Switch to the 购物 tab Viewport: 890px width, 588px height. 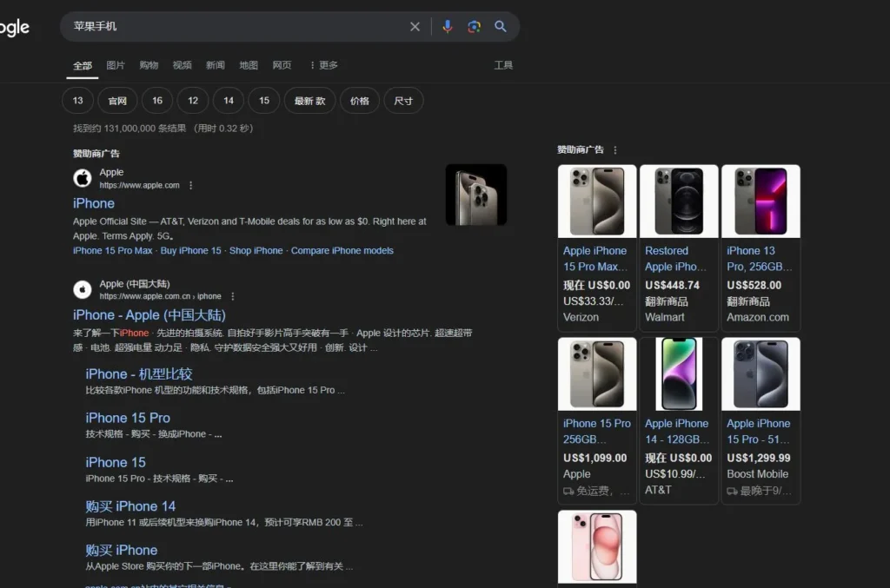coord(149,65)
